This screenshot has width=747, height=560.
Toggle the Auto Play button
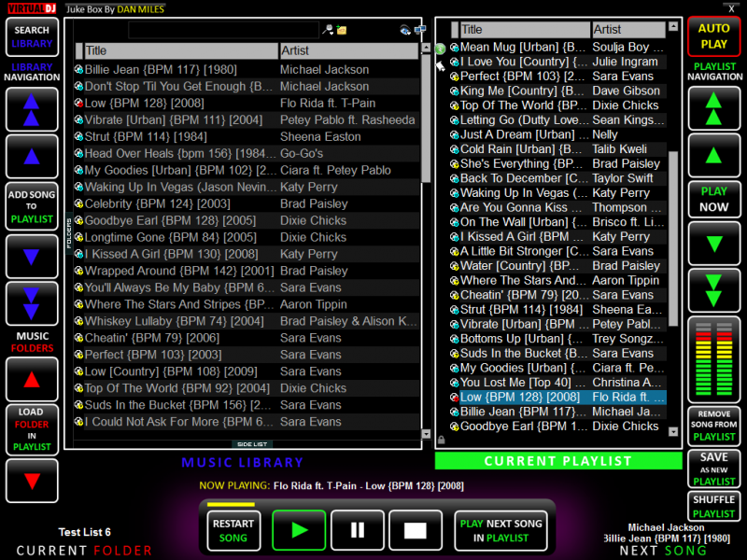(x=713, y=36)
